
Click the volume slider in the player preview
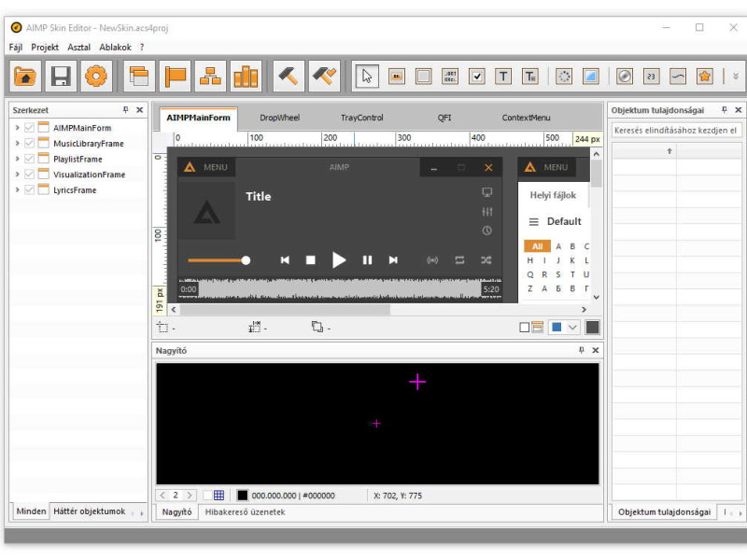coord(219,260)
